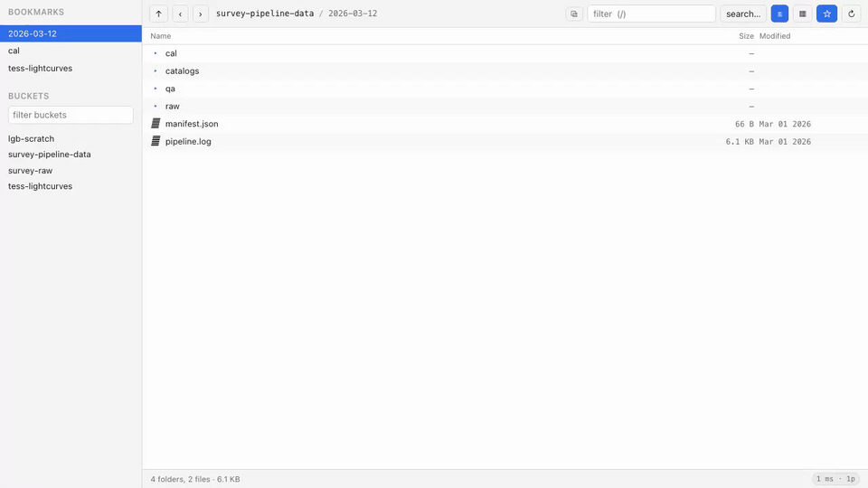Image resolution: width=868 pixels, height=488 pixels.
Task: Click survey-pipeline-data in the breadcrumb
Action: tap(265, 14)
